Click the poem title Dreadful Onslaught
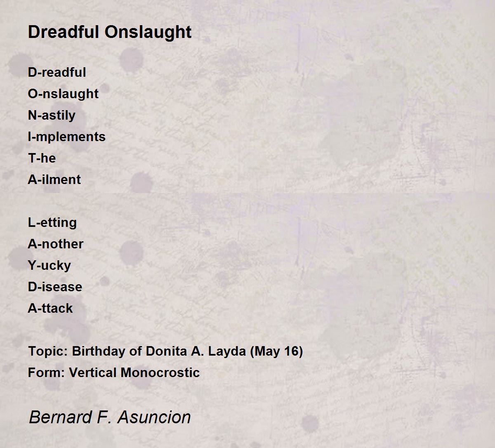Screen dimensions: 495x448 tap(110, 32)
